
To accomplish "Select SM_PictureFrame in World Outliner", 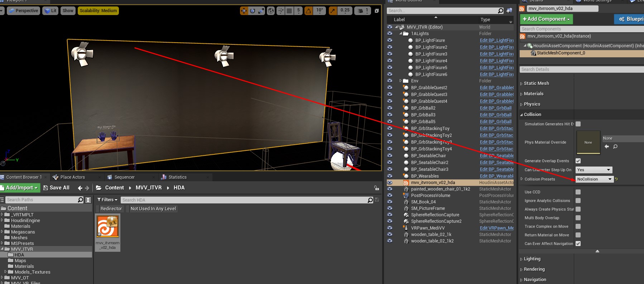I will click(428, 208).
